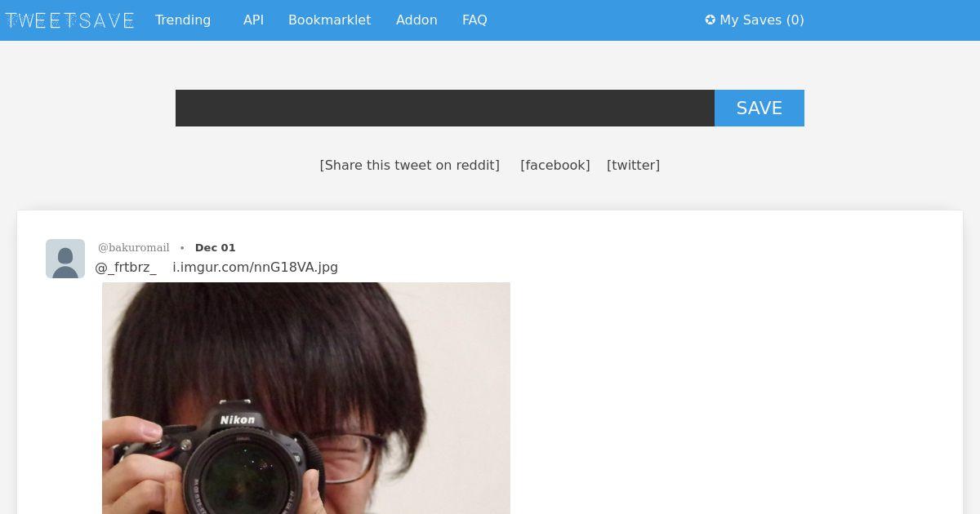The width and height of the screenshot is (980, 514).
Task: Open the @bakuromail profile handle
Action: click(134, 247)
